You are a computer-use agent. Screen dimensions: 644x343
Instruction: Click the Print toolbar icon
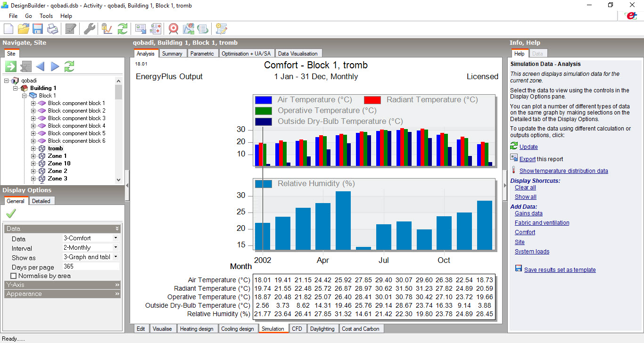[52, 29]
